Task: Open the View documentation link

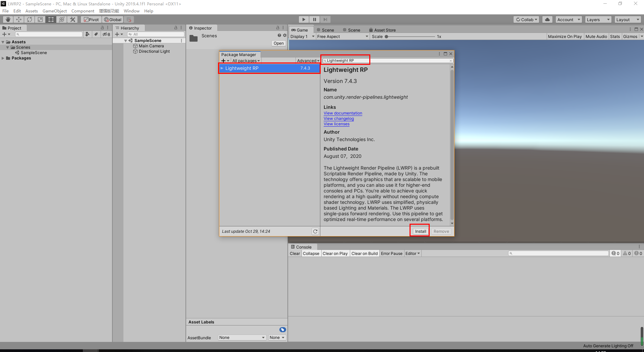Action: [343, 113]
